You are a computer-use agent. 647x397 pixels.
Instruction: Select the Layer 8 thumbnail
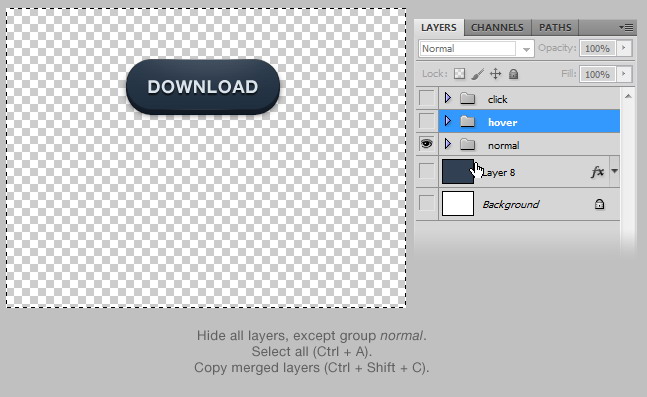click(x=458, y=171)
